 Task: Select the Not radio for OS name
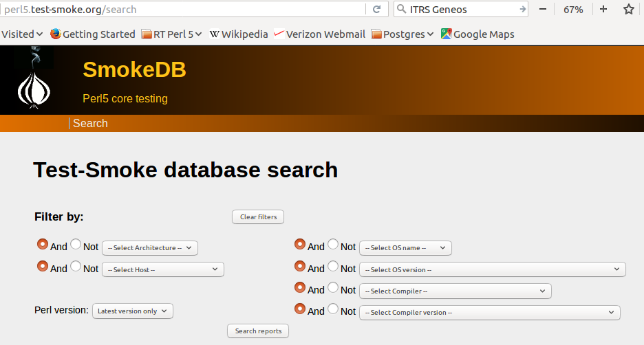pyautogui.click(x=333, y=245)
